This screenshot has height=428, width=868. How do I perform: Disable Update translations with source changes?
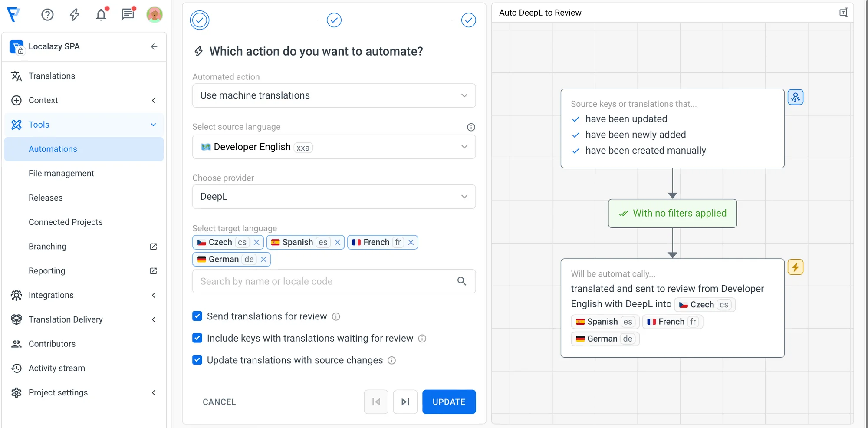click(197, 360)
